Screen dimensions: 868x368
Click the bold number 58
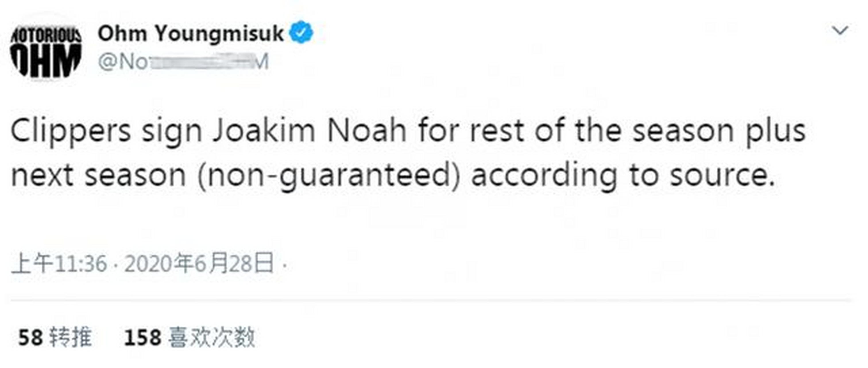coord(30,338)
